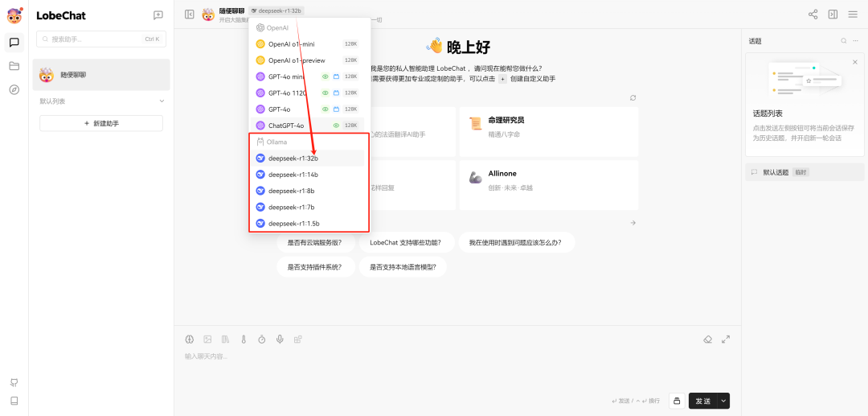Image resolution: width=868 pixels, height=416 pixels.
Task: Expand the input box to fullscreen
Action: 726,339
